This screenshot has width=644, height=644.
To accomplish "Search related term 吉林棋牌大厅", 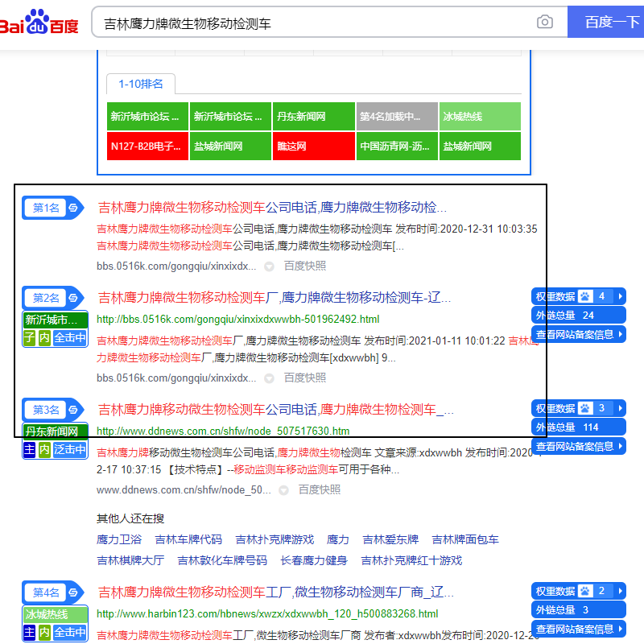I will [130, 560].
